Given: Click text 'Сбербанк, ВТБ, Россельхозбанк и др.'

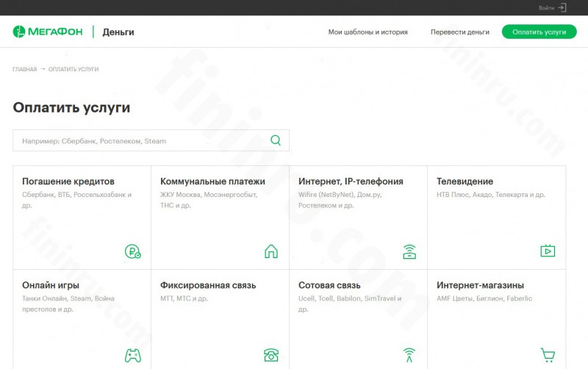Looking at the screenshot, I should 77,200.
